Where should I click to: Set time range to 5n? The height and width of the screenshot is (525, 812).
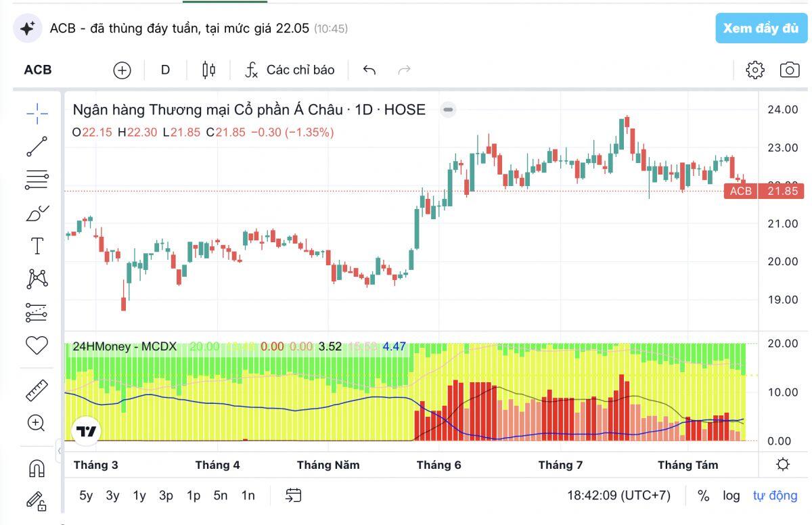[x=221, y=495]
